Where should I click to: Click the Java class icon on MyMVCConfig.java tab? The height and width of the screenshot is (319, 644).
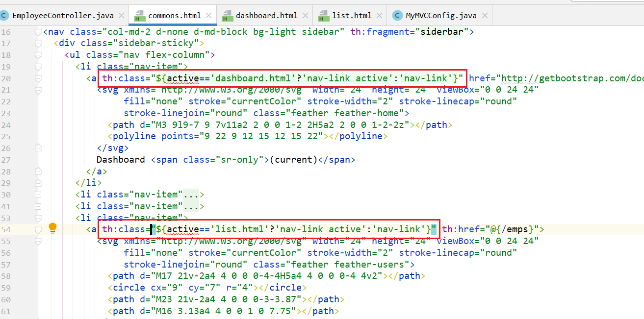[x=397, y=16]
